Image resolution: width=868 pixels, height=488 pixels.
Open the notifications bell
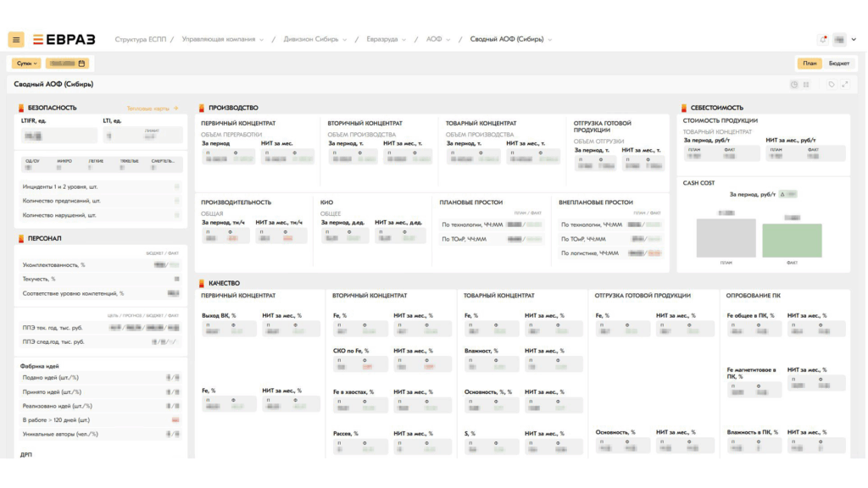pyautogui.click(x=822, y=39)
